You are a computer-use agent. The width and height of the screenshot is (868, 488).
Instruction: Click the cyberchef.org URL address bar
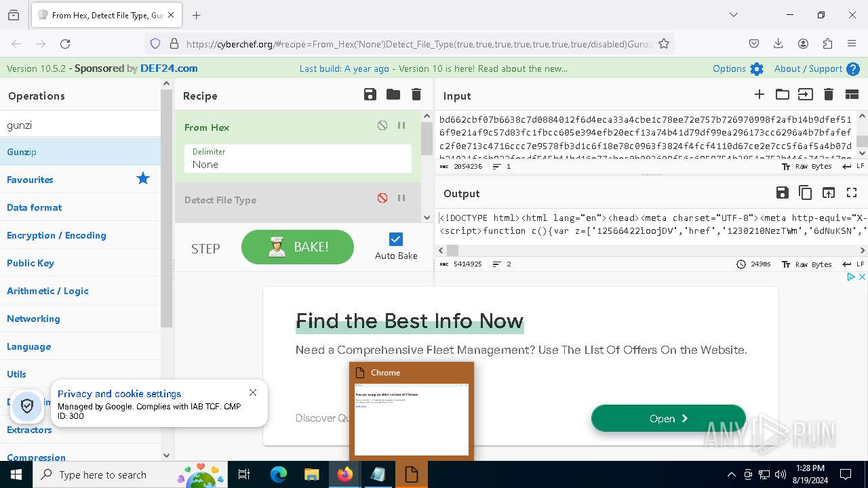pyautogui.click(x=418, y=43)
